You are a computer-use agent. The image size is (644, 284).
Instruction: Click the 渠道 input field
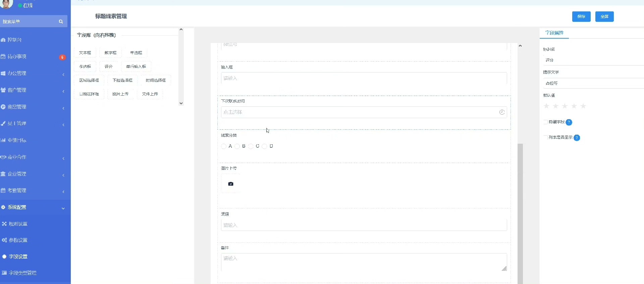coord(364,225)
